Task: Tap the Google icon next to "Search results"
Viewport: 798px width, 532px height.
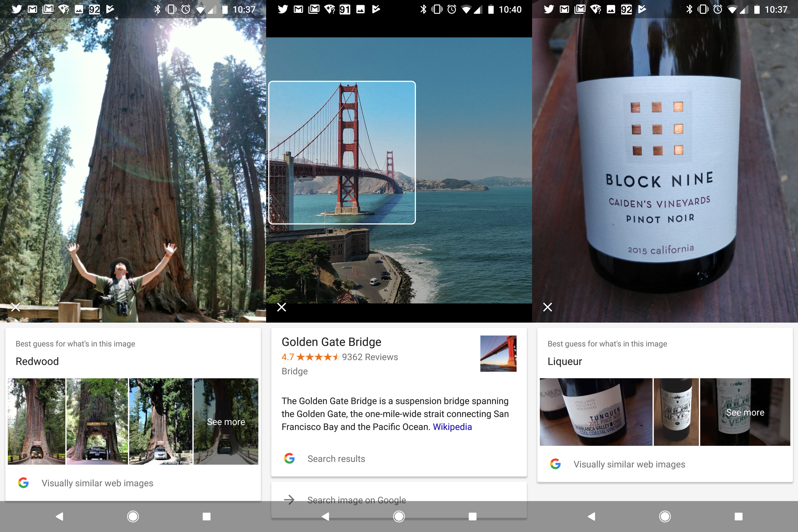Action: click(x=290, y=458)
